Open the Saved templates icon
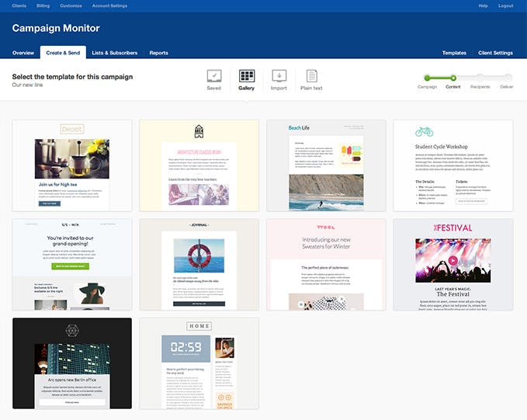This screenshot has width=527, height=420. pos(214,76)
